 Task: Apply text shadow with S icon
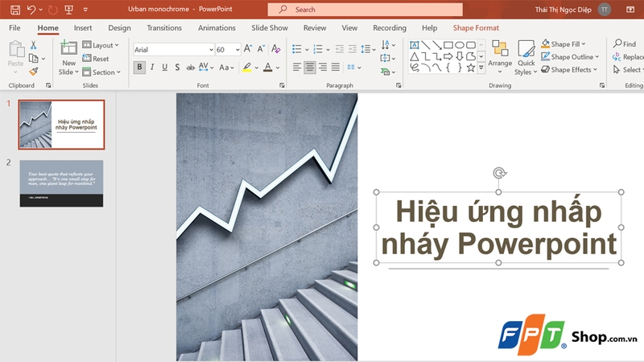(x=177, y=67)
